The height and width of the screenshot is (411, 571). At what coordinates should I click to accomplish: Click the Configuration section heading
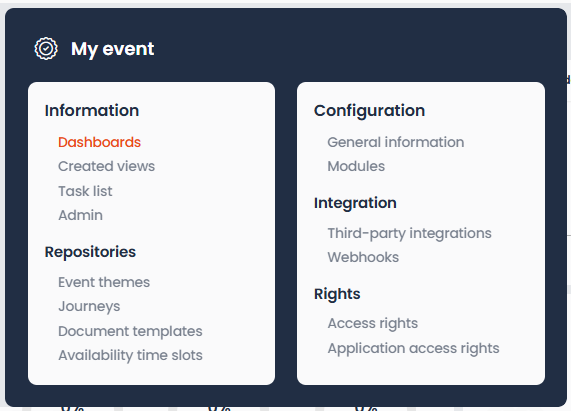tap(370, 111)
